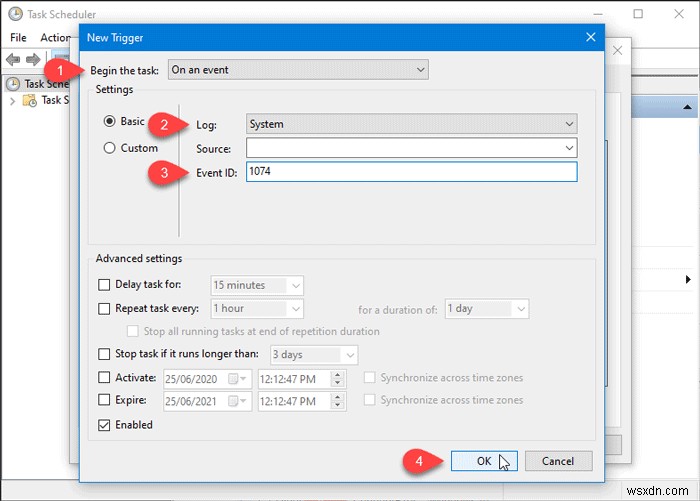Open the calendar picker for Activate date
This screenshot has width=700, height=501.
237,379
